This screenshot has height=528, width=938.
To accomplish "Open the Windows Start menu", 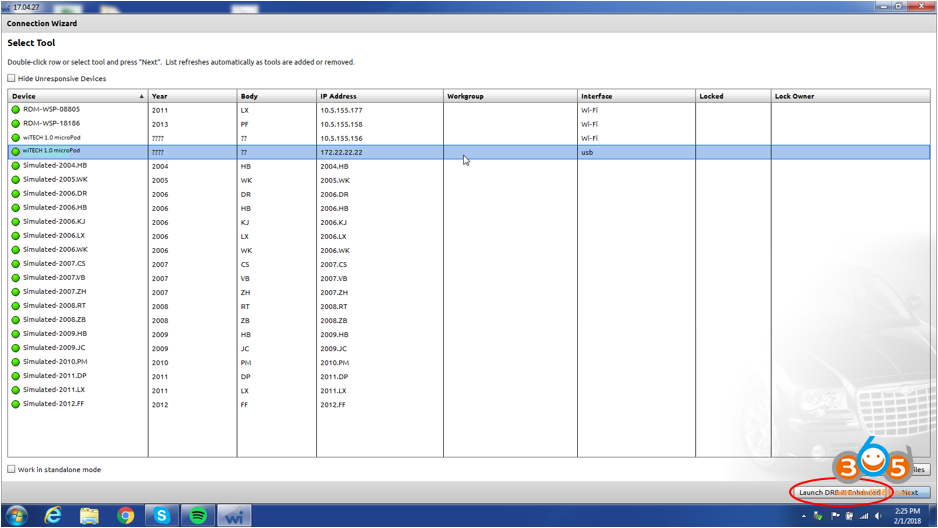I will (x=16, y=515).
